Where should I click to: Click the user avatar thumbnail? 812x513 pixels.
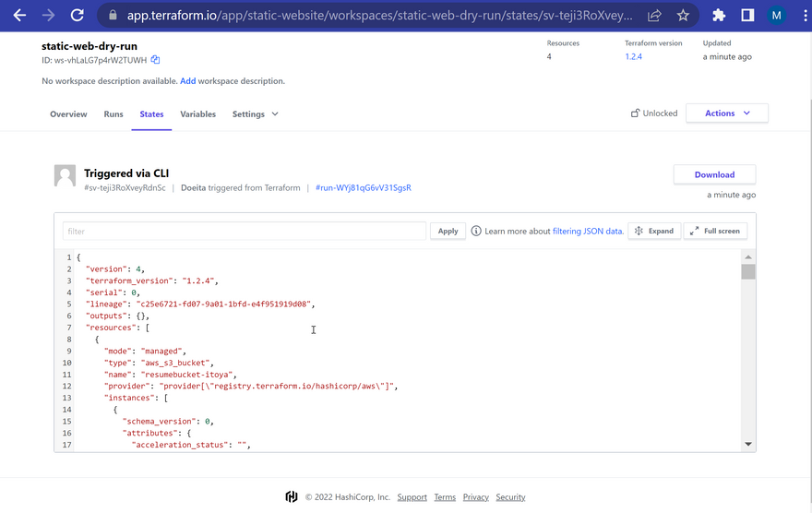pos(65,176)
